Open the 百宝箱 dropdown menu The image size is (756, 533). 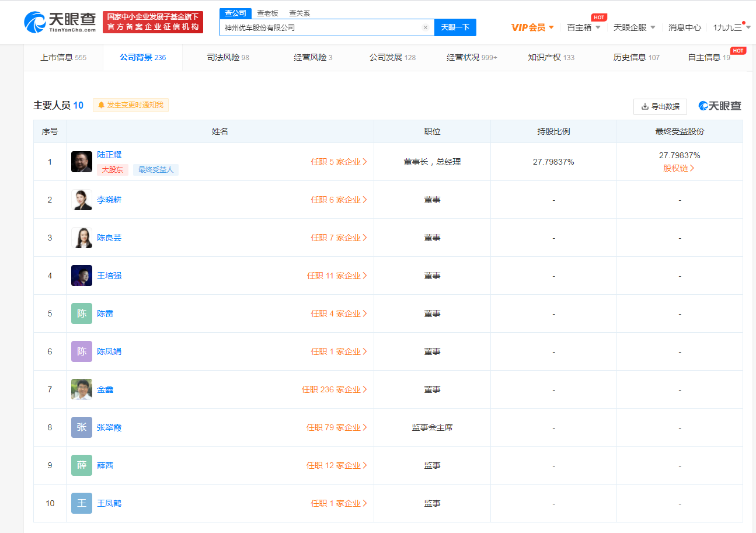[584, 27]
